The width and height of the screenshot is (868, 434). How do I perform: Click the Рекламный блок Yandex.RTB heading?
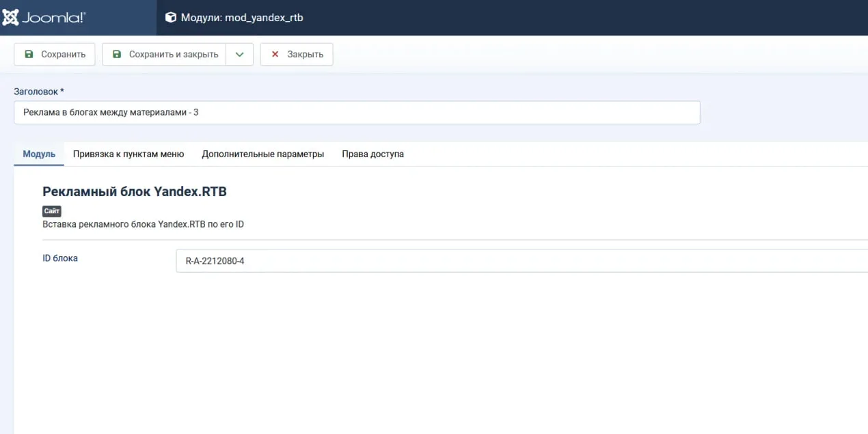(x=135, y=192)
